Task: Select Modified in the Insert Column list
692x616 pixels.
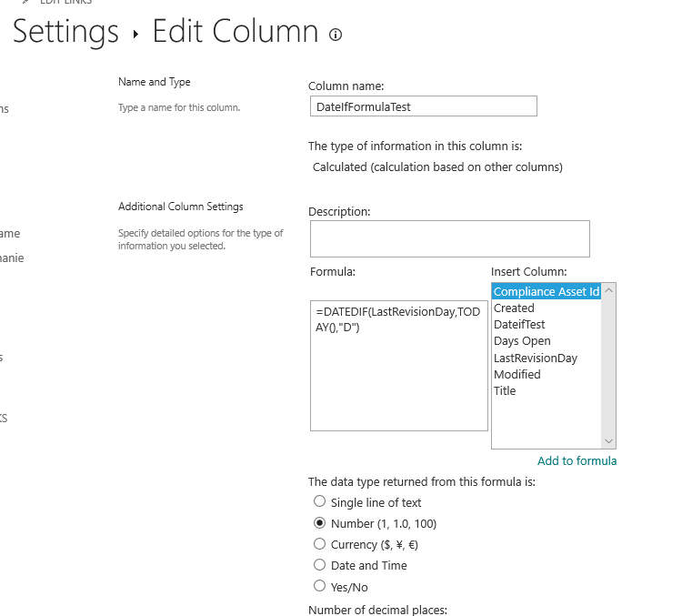Action: click(516, 375)
